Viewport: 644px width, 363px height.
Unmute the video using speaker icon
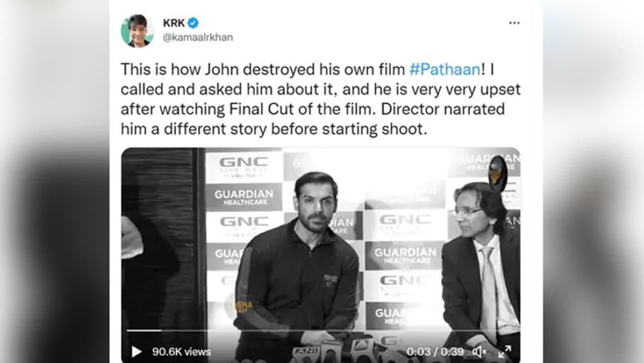pos(478,352)
